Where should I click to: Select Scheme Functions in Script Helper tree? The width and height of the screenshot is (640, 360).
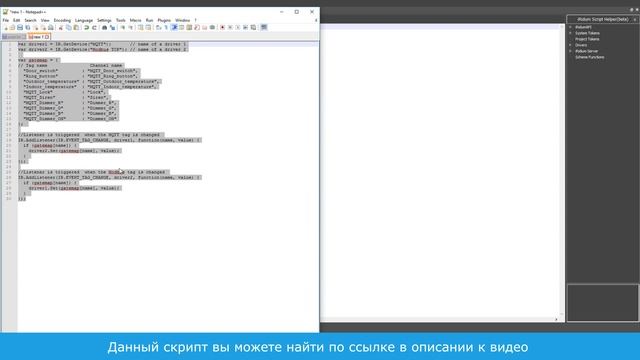589,57
